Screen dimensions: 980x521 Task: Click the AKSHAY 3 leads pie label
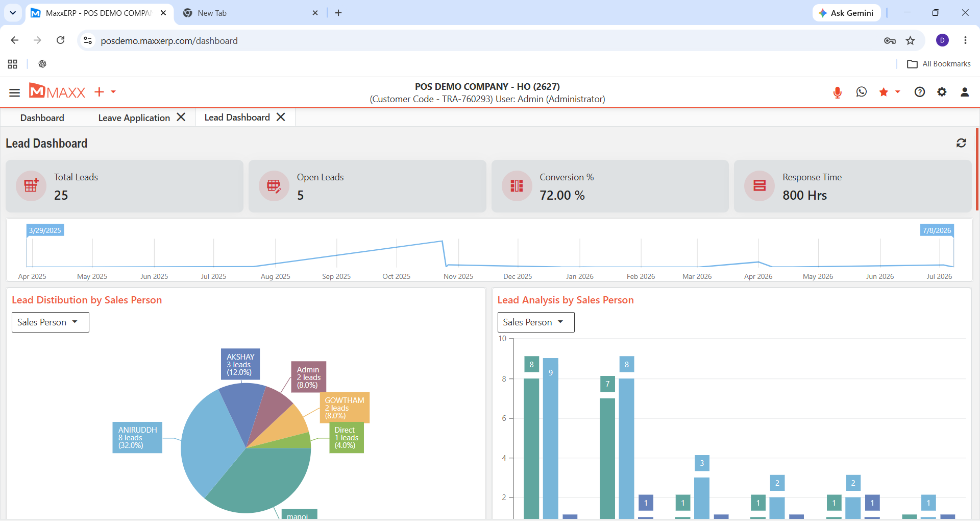click(x=240, y=364)
